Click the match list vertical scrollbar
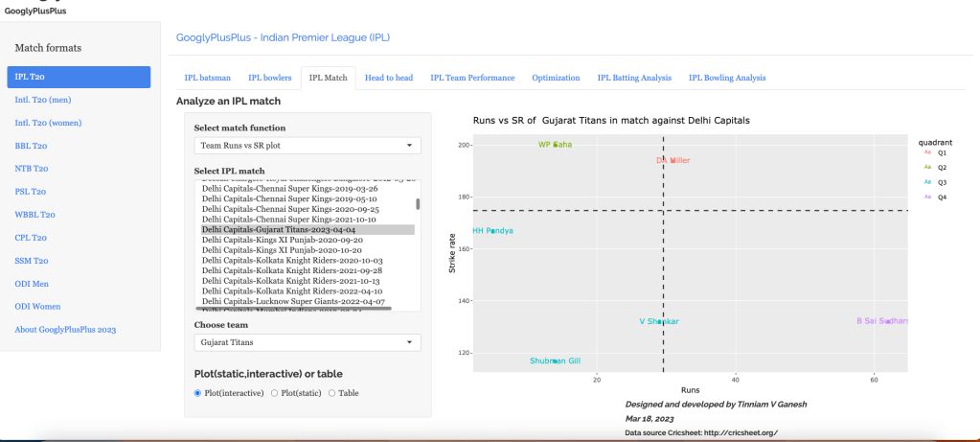980x442 pixels. pos(418,204)
